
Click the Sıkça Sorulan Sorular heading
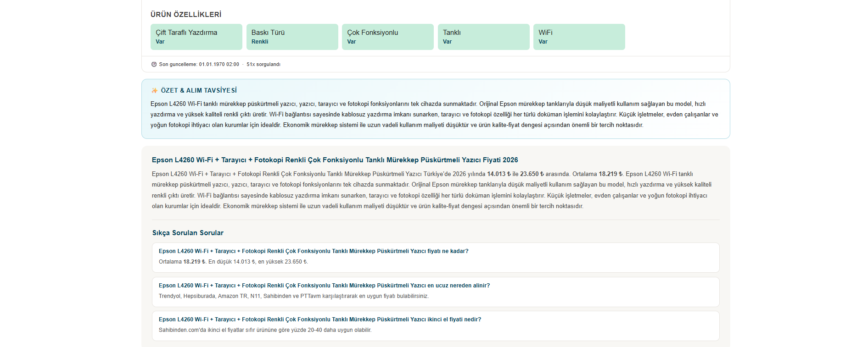pos(188,233)
